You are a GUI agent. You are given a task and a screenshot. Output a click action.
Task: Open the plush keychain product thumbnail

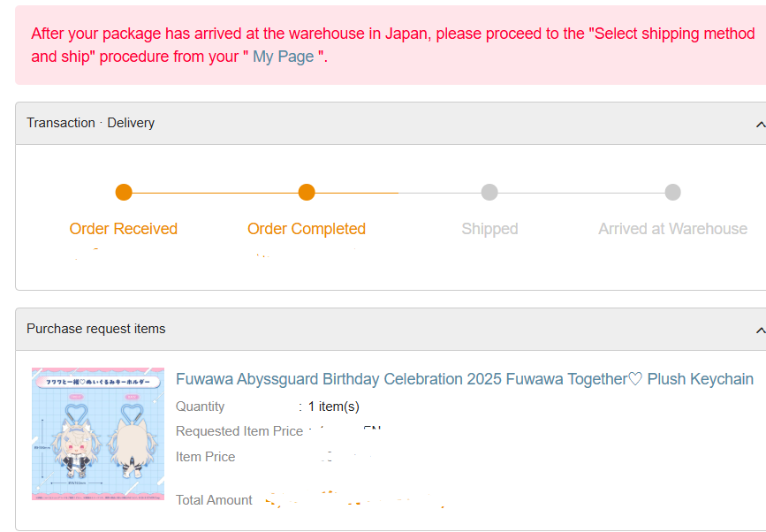pos(98,434)
